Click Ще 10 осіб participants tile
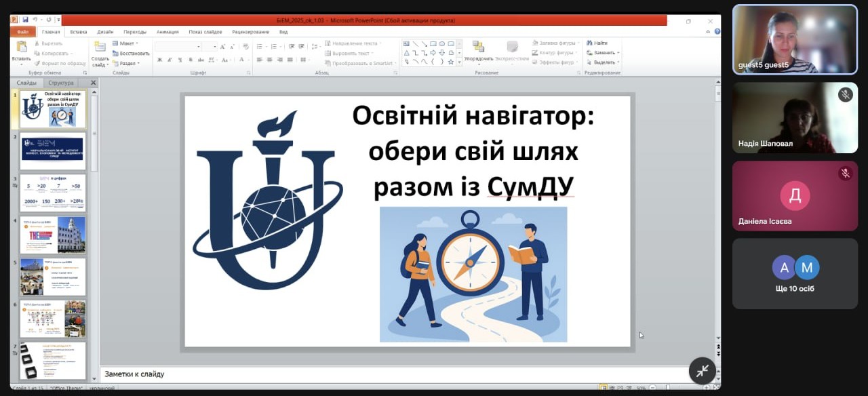The image size is (868, 396). (x=795, y=274)
